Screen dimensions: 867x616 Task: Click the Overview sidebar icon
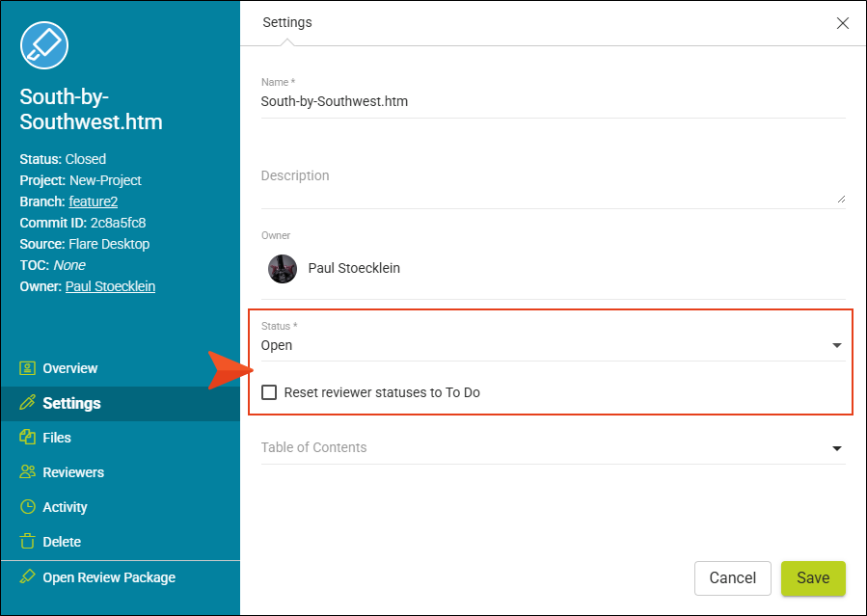(x=27, y=368)
